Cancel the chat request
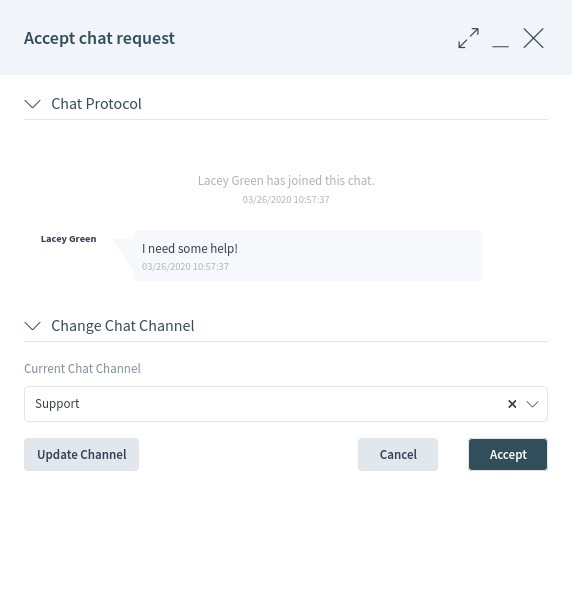 click(x=398, y=454)
